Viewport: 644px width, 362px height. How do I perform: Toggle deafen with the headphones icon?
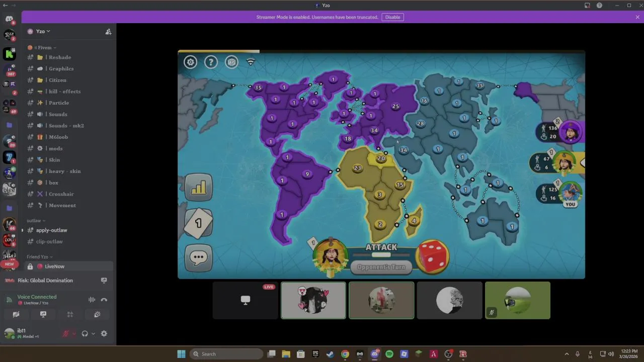pyautogui.click(x=85, y=333)
